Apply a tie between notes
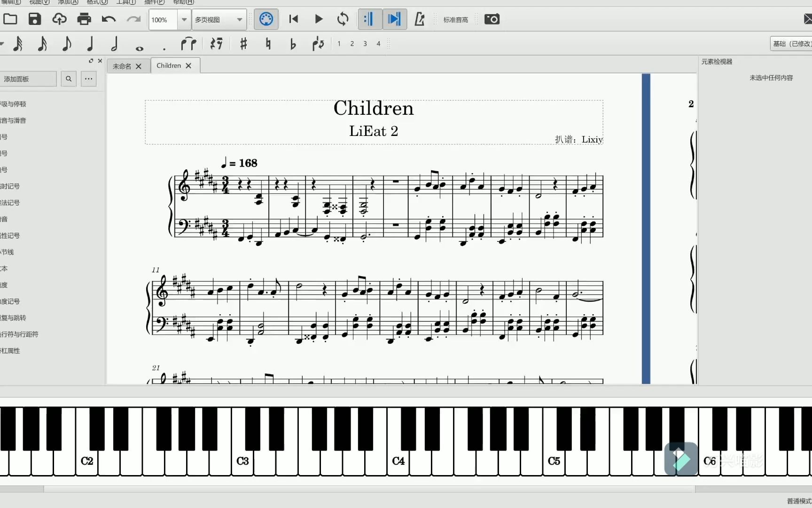Viewport: 812px width, 508px height. click(x=188, y=44)
